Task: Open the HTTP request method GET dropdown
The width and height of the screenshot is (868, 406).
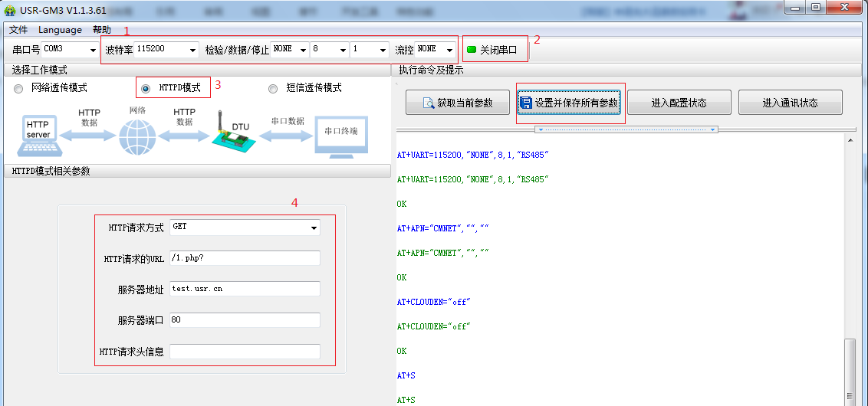Action: (313, 228)
